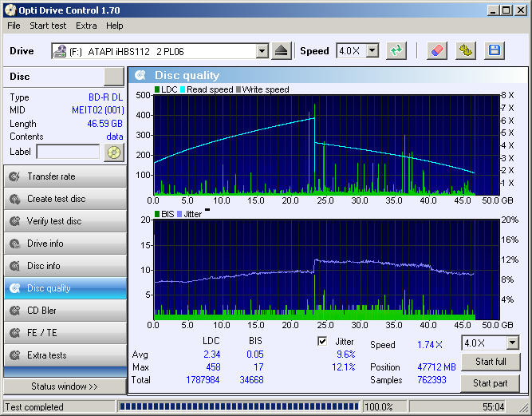Click the Transfer rate disc icon
This screenshot has height=416, width=532.
click(14, 176)
